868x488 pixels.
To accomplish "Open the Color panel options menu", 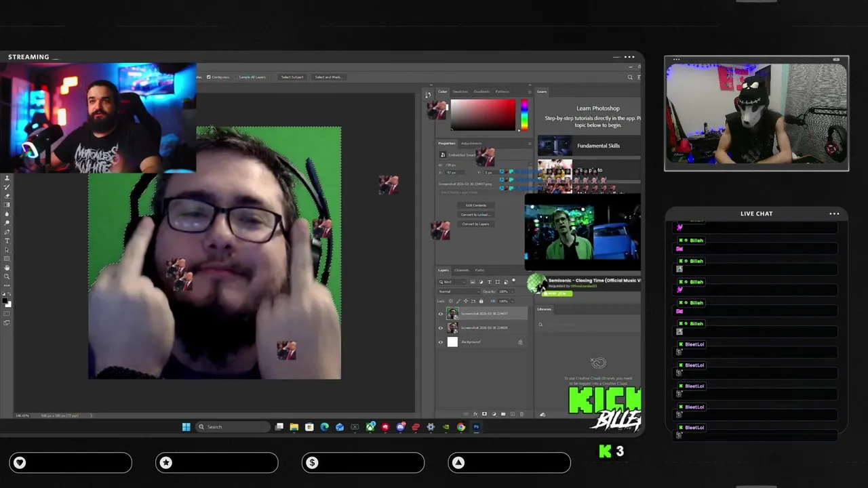I will point(530,91).
